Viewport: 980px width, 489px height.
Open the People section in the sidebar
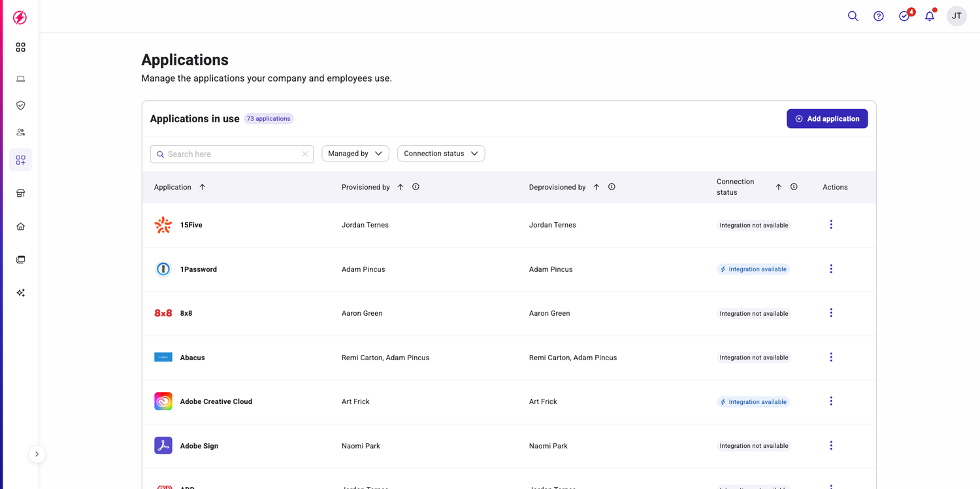coord(20,131)
